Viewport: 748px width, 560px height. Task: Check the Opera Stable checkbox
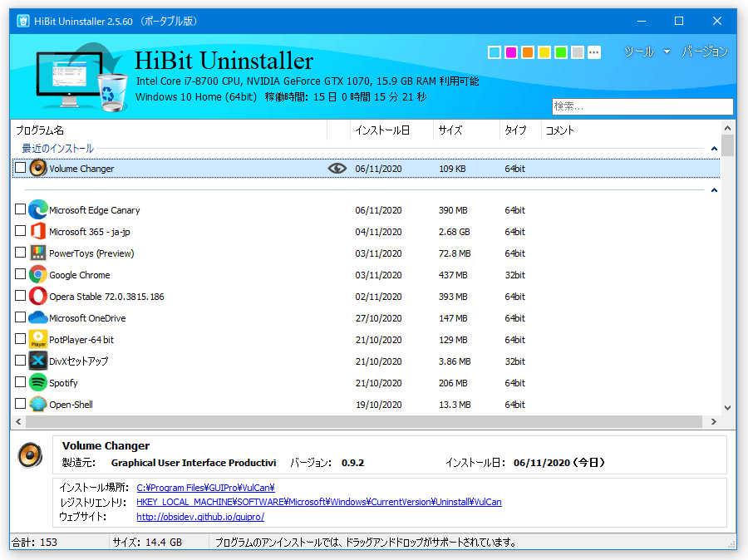(20, 296)
